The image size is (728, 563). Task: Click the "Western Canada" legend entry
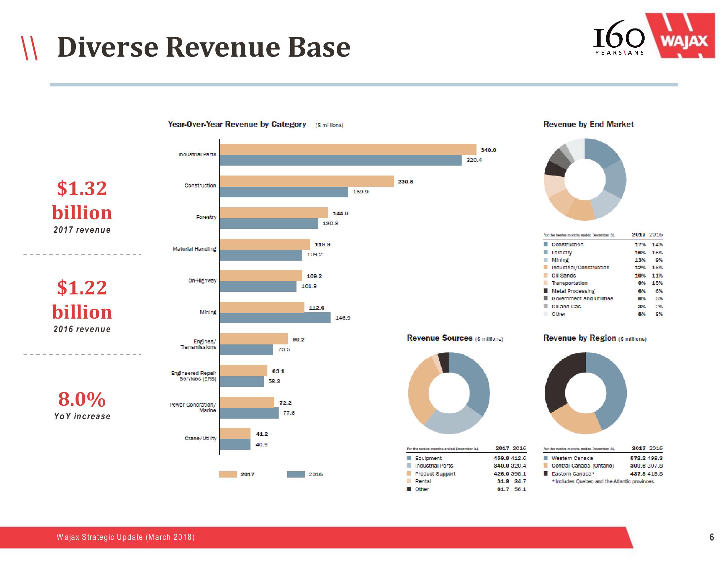[x=572, y=458]
